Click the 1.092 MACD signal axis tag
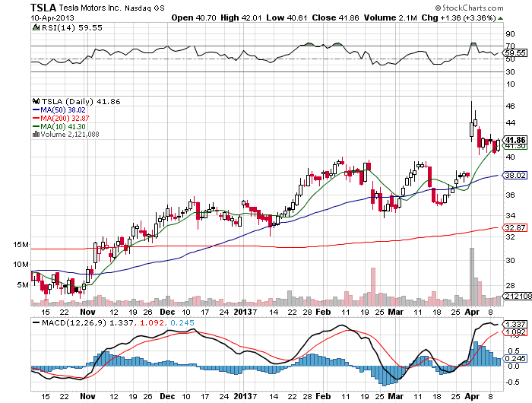The image size is (532, 403). click(x=515, y=332)
